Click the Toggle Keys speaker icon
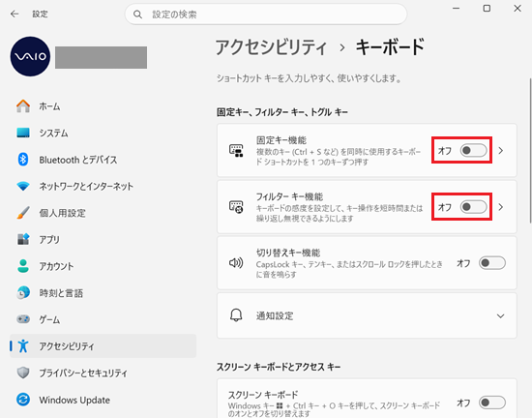The width and height of the screenshot is (532, 418). point(236,262)
